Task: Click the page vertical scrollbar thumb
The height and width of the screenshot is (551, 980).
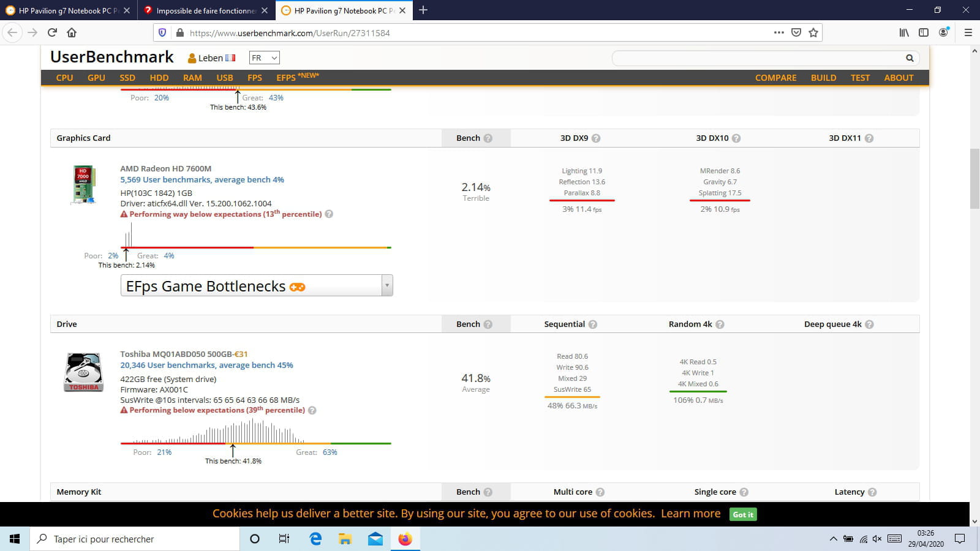Action: [x=974, y=178]
